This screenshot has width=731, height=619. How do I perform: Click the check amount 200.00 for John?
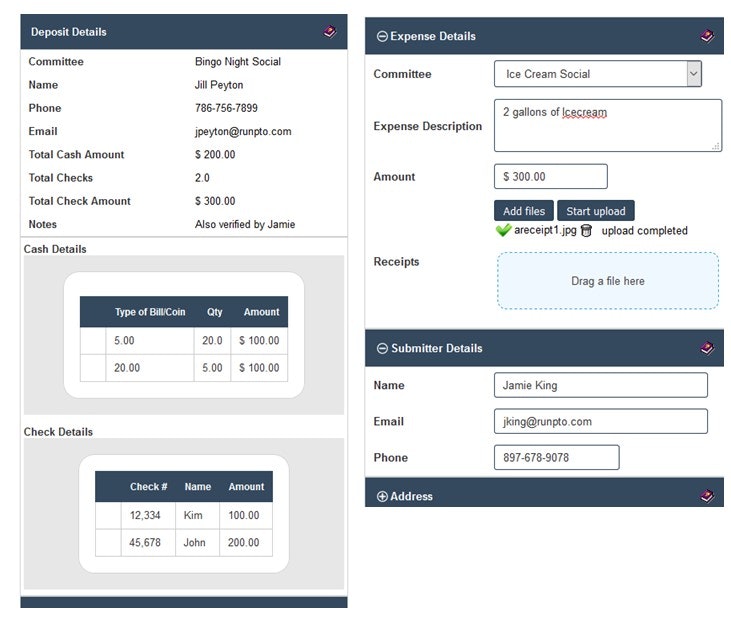246,543
